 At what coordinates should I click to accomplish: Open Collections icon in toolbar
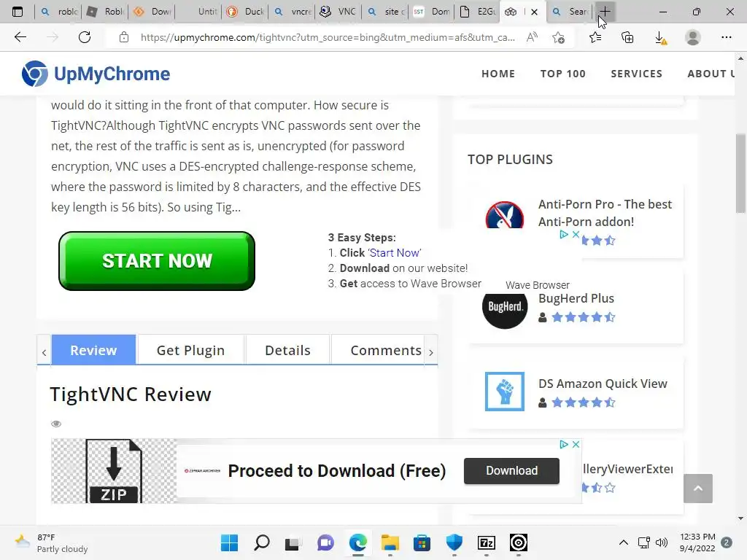627,37
